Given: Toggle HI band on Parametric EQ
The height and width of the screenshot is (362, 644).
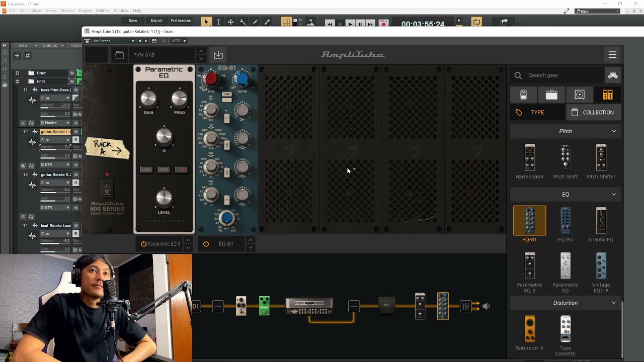Looking at the screenshot, I should (181, 169).
